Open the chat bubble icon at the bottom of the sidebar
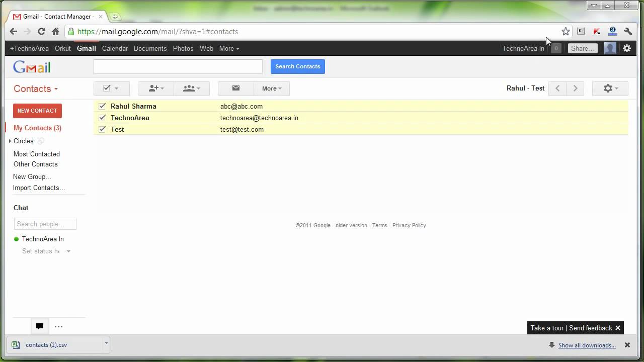 [40, 326]
